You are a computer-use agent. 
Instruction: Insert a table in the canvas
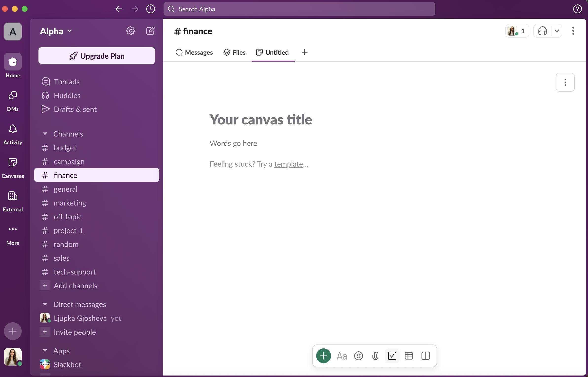pyautogui.click(x=409, y=356)
